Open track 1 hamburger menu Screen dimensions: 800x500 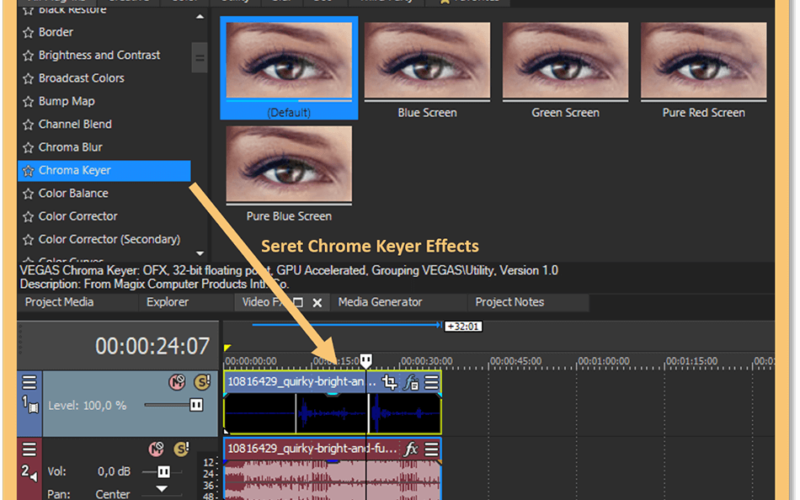pyautogui.click(x=30, y=382)
